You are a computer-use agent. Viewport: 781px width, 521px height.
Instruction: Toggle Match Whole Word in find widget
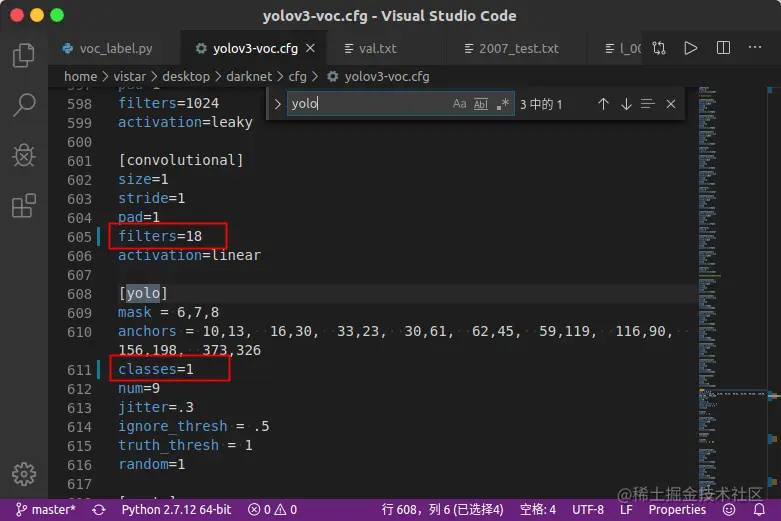(481, 104)
